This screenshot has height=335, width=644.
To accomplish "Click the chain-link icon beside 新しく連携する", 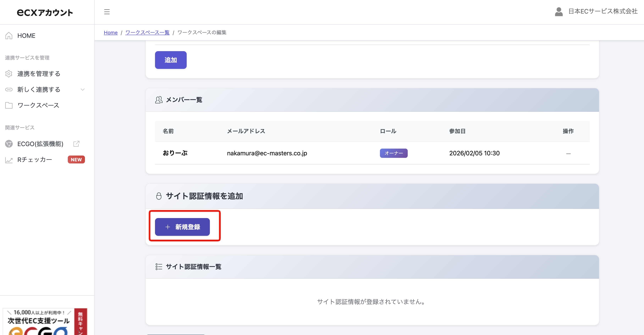I will [x=9, y=89].
